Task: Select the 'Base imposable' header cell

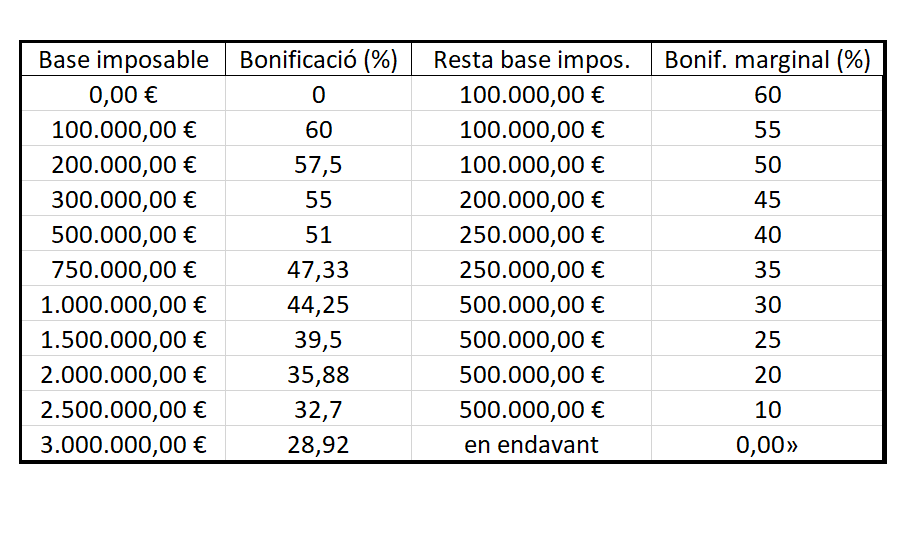Action: click(123, 60)
